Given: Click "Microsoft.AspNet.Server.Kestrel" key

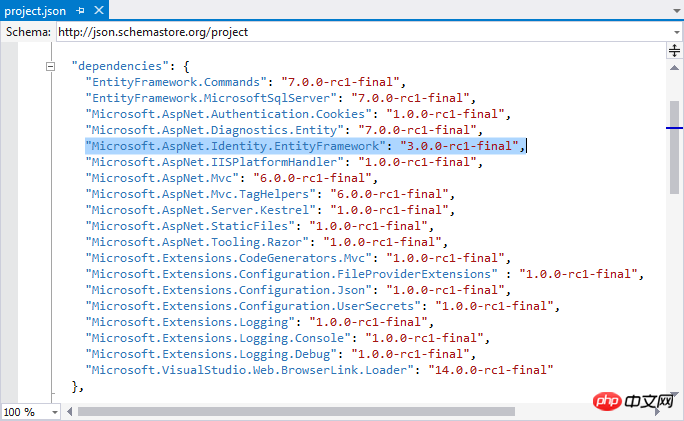Looking at the screenshot, I should (x=201, y=210).
